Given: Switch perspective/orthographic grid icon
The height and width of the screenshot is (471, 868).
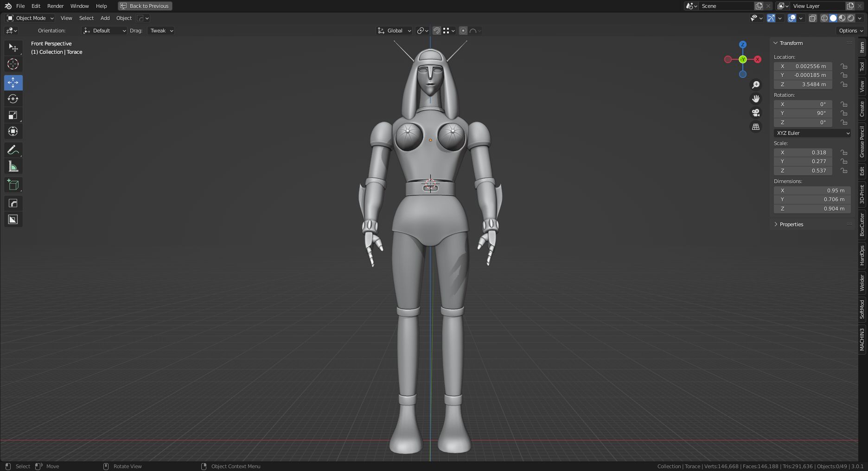Looking at the screenshot, I should pyautogui.click(x=756, y=127).
